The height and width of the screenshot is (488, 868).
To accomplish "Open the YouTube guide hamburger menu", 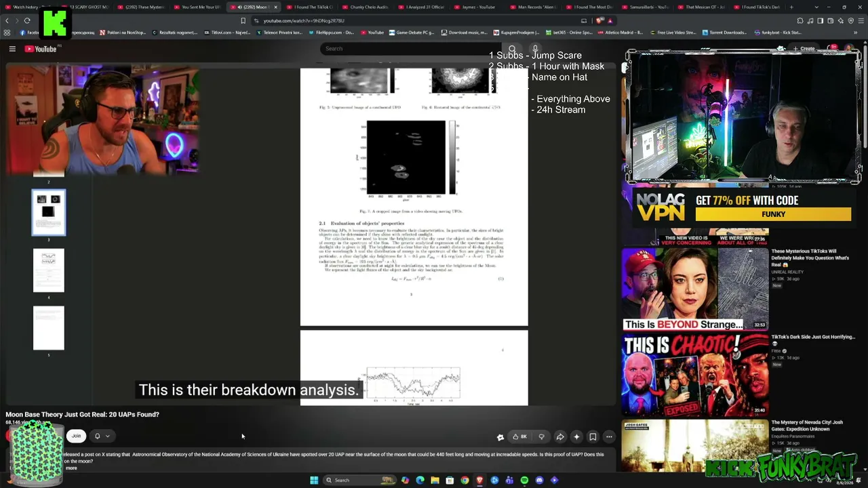I will [x=12, y=49].
